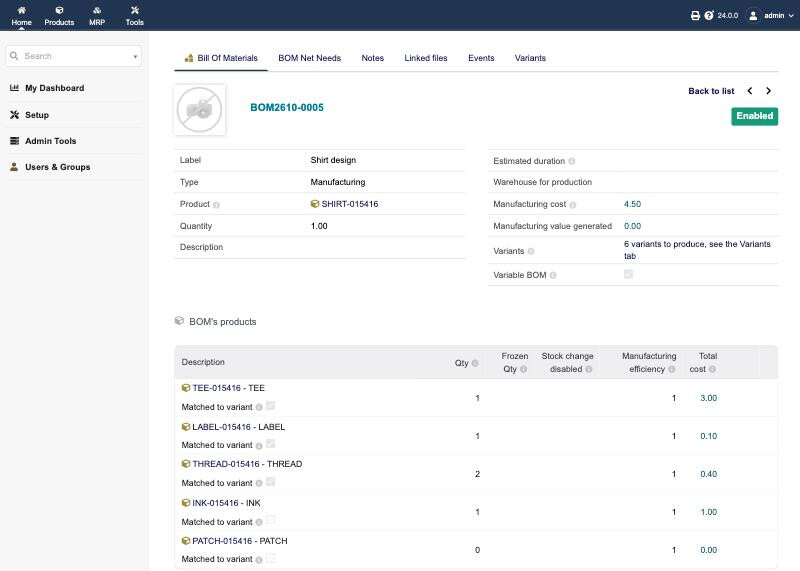Switch to the BOM Net Needs tab
Image resolution: width=800 pixels, height=571 pixels.
pos(310,58)
